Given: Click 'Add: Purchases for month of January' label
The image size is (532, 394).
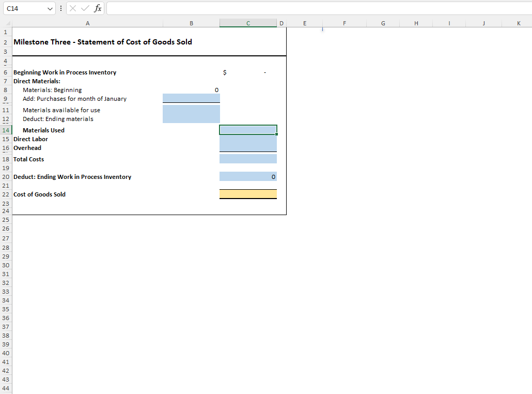Looking at the screenshot, I should pos(75,99).
